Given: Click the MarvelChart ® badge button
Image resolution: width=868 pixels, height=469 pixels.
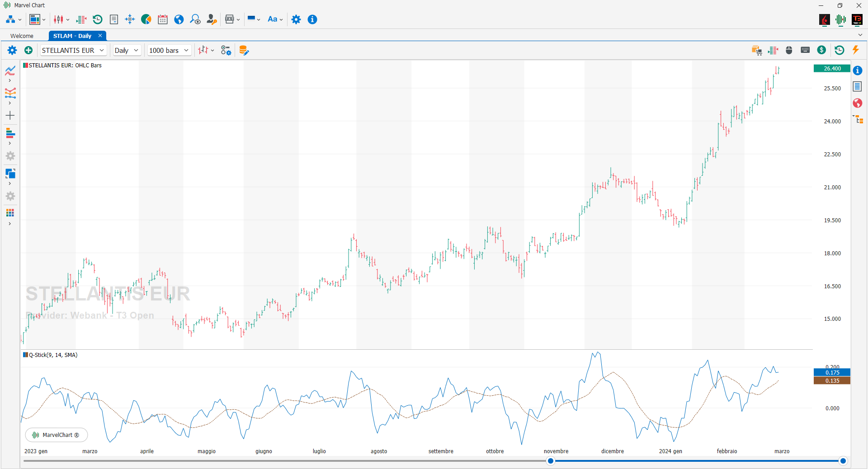Looking at the screenshot, I should pyautogui.click(x=57, y=435).
